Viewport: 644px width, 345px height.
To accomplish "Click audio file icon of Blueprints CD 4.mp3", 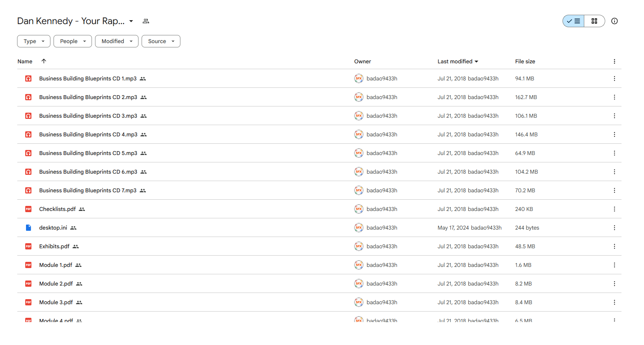I will (28, 134).
